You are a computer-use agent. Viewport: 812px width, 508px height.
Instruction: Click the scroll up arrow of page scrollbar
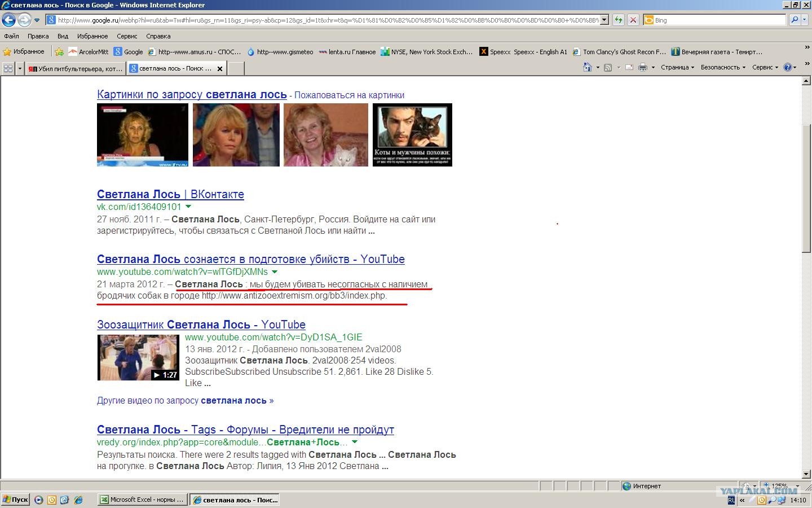(806, 81)
